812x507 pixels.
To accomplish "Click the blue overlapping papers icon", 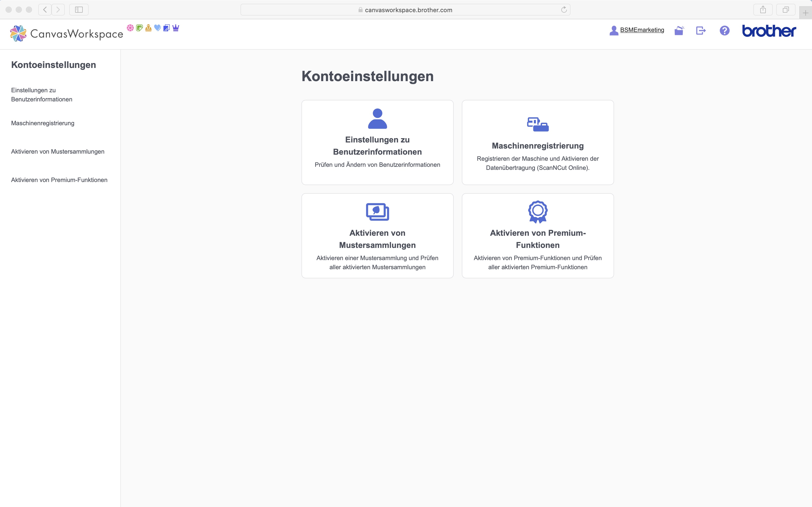I will 167,28.
